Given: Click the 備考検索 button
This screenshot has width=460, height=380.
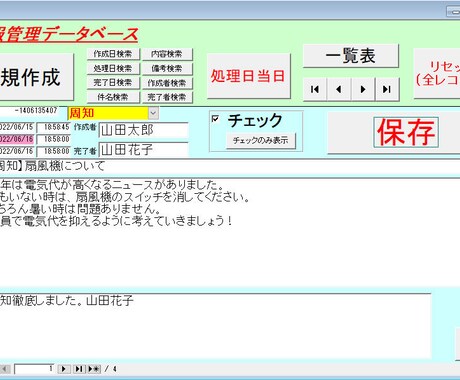Looking at the screenshot, I should tap(167, 68).
